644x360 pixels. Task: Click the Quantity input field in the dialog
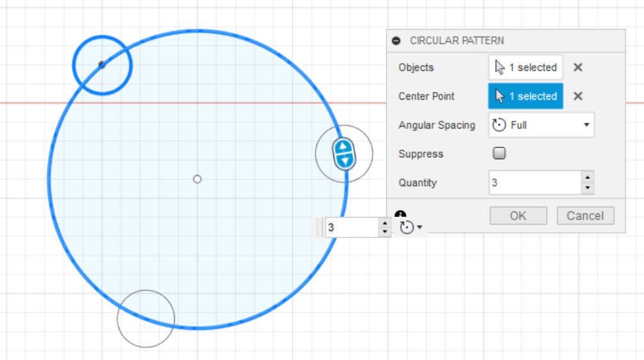[535, 182]
